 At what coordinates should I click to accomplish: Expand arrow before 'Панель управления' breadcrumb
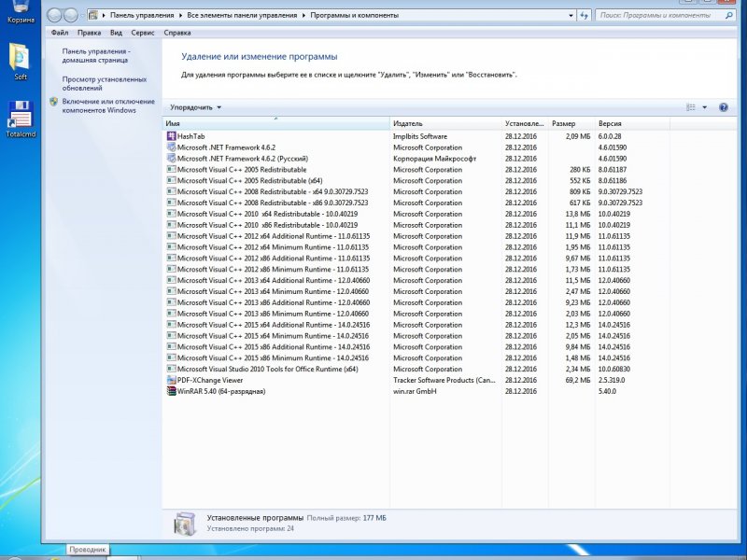104,15
